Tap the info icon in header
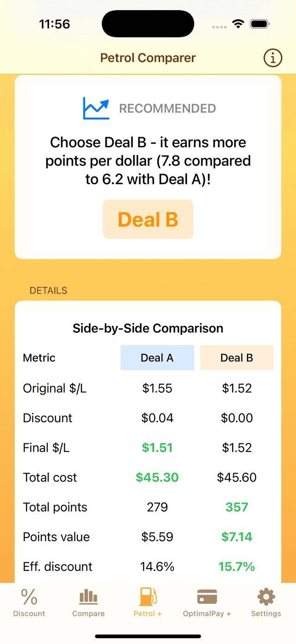 [x=273, y=58]
